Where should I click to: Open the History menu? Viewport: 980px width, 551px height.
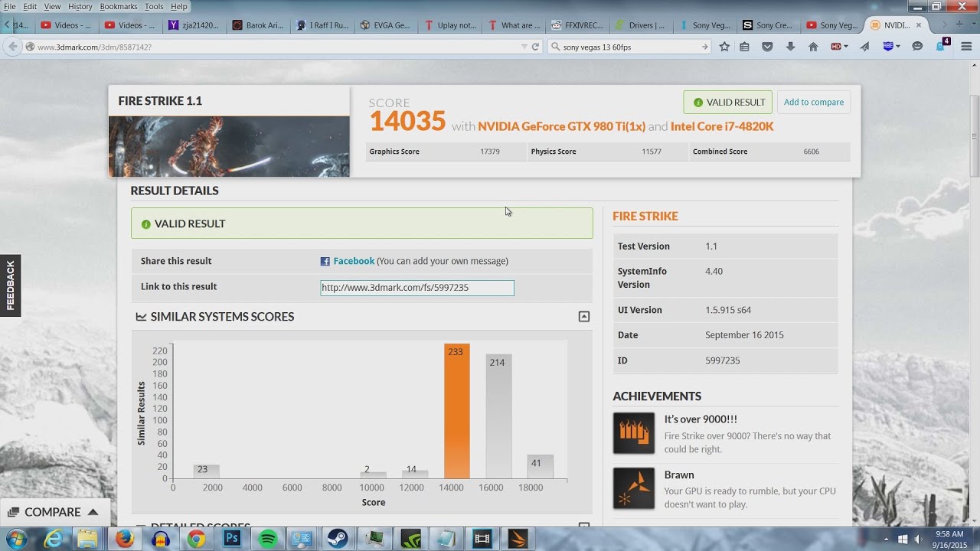tap(80, 6)
